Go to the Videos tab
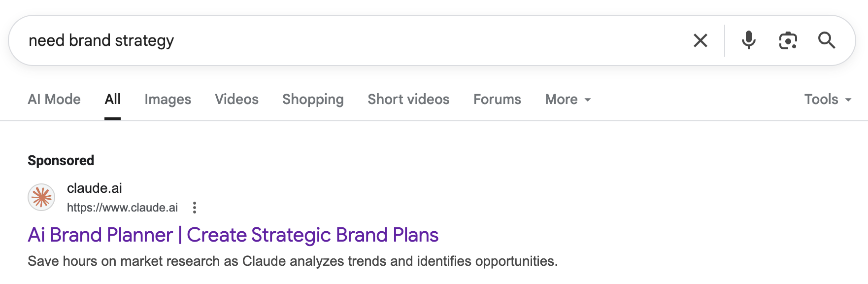Viewport: 868px width, 284px height. point(236,100)
